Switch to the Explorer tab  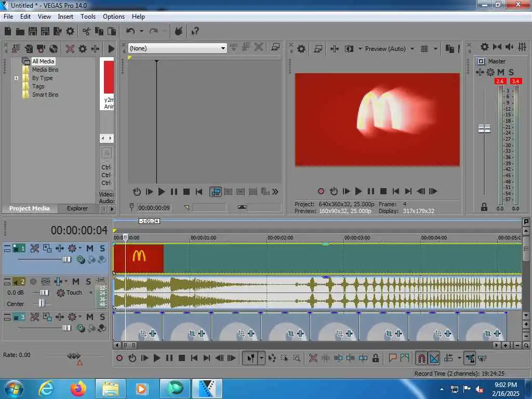77,208
